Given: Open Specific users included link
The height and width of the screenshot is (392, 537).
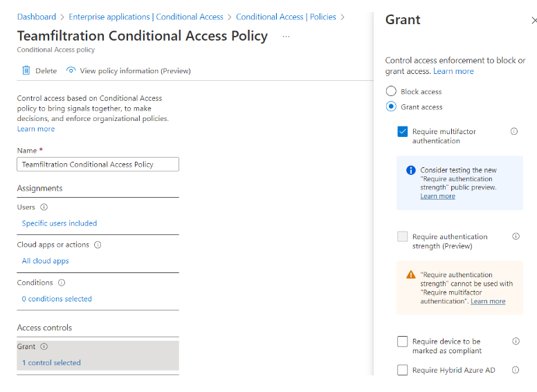Looking at the screenshot, I should click(x=60, y=223).
